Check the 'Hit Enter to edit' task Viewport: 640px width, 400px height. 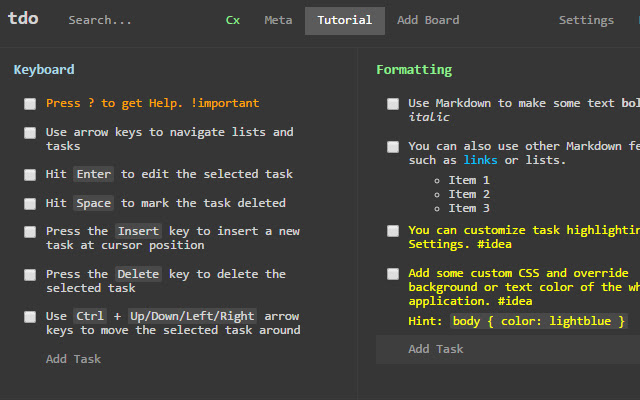(x=30, y=175)
